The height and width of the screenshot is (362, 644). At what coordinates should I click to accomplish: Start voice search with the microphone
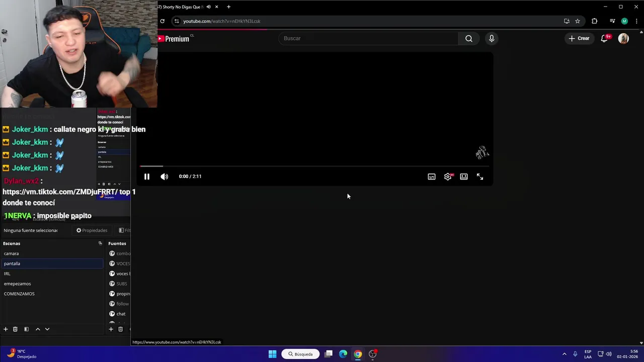click(492, 38)
